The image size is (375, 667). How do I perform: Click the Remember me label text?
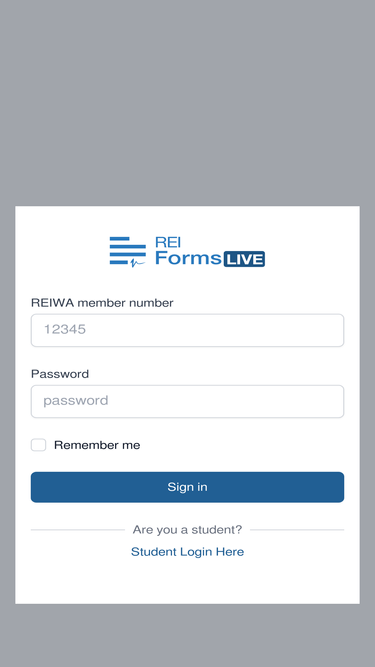click(97, 445)
